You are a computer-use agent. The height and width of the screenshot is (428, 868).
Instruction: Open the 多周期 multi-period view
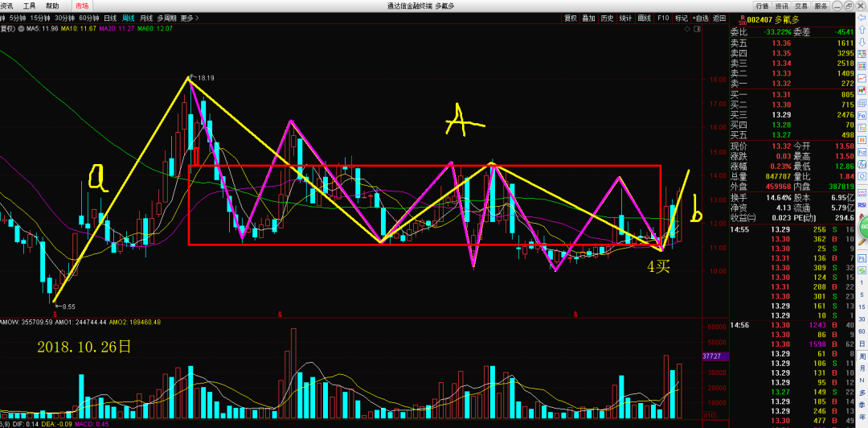[168, 18]
